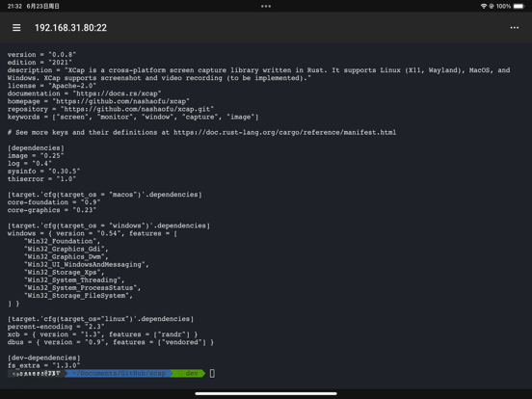Click the green dev branch prompt segment
This screenshot has height=399, width=532.
[x=189, y=373]
